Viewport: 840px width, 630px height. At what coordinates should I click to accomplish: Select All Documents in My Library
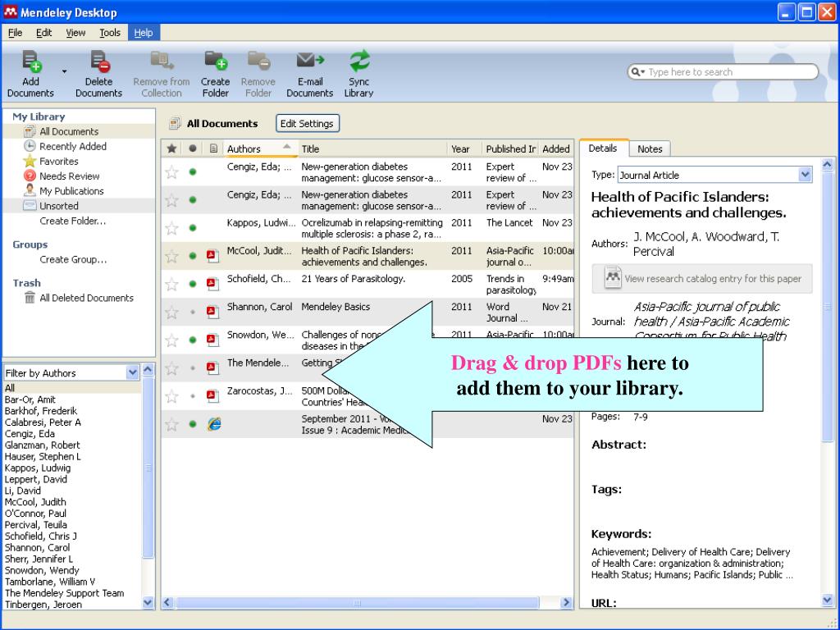pyautogui.click(x=69, y=131)
